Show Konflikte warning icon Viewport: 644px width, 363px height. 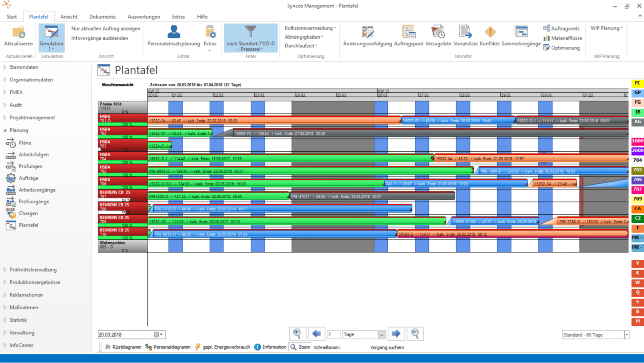click(490, 32)
